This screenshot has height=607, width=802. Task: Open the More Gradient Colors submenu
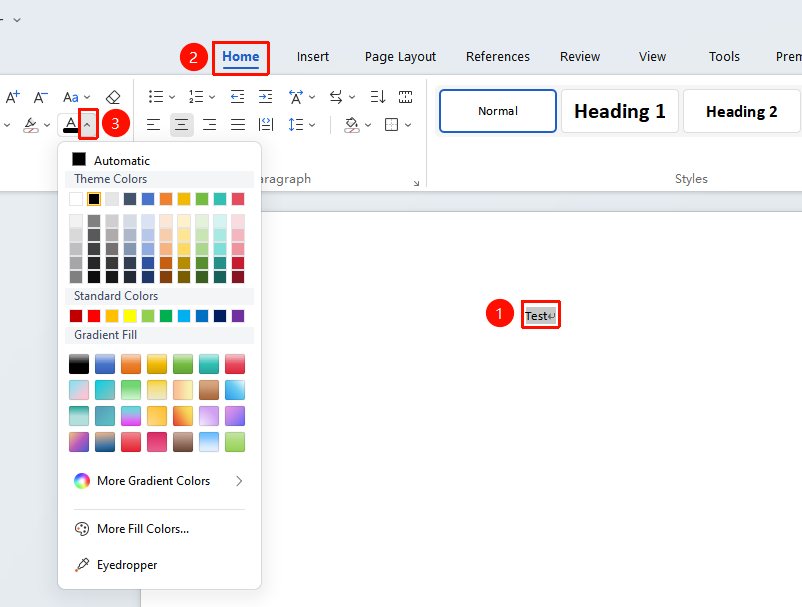[159, 481]
